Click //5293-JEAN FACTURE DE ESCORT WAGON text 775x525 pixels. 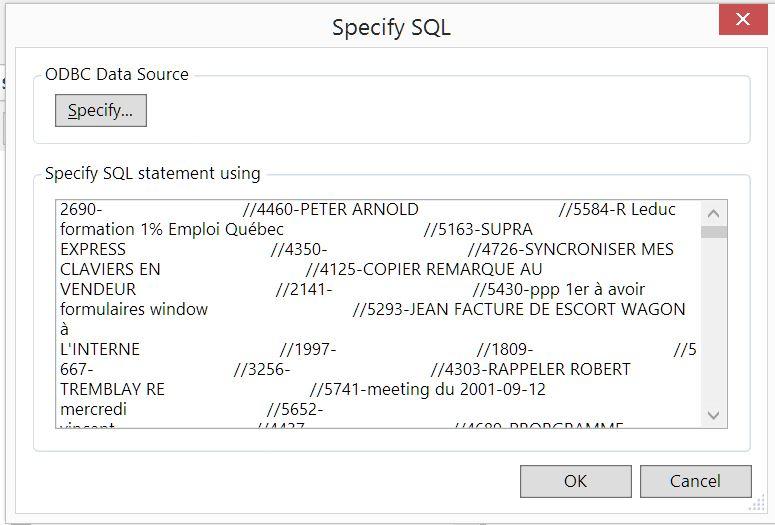[x=519, y=309]
